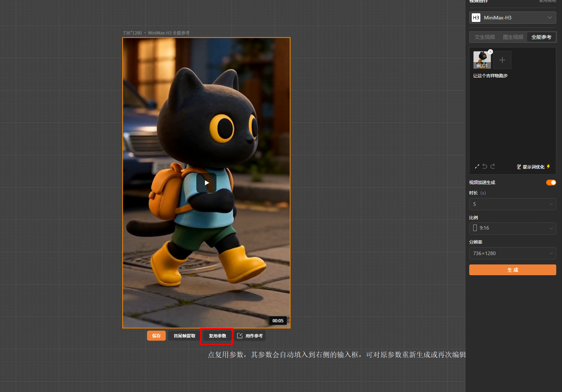The width and height of the screenshot is (562, 392).
Task: Undo the last prompt edit
Action: tap(485, 166)
